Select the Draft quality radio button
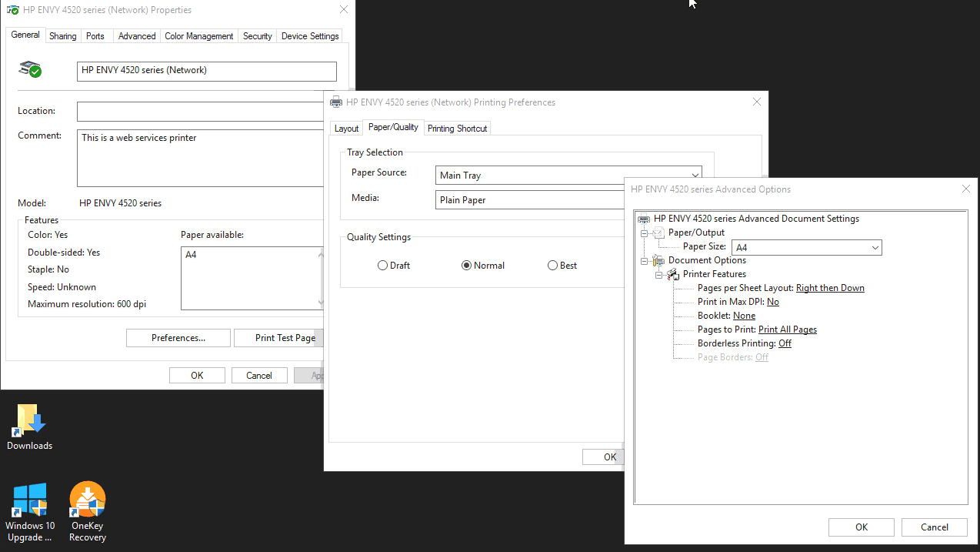The image size is (980, 552). click(x=382, y=266)
